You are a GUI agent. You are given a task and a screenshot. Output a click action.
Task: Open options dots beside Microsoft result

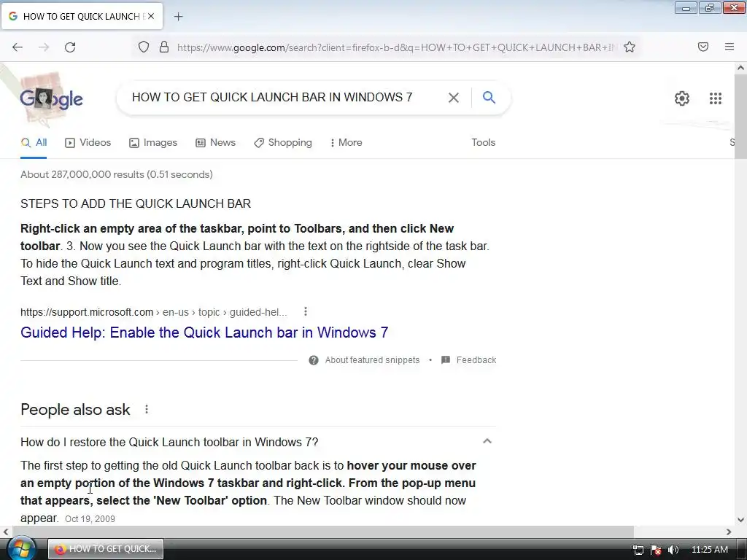click(x=306, y=311)
